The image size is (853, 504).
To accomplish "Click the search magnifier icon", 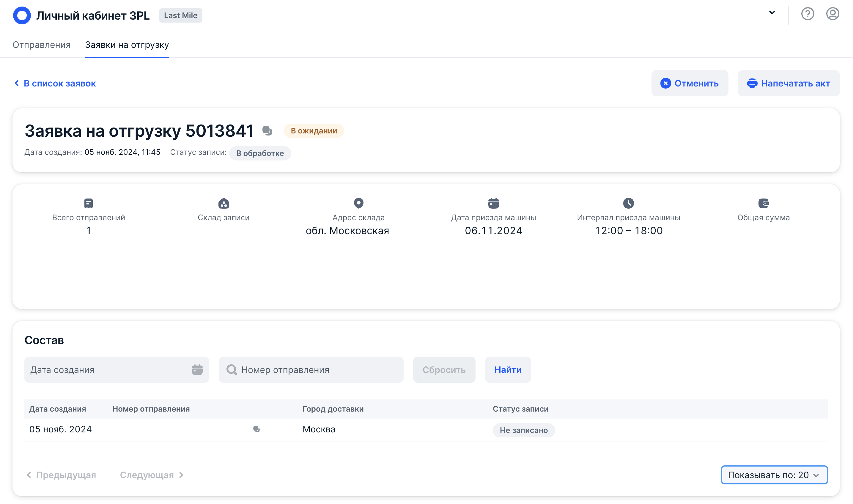I will tap(232, 369).
